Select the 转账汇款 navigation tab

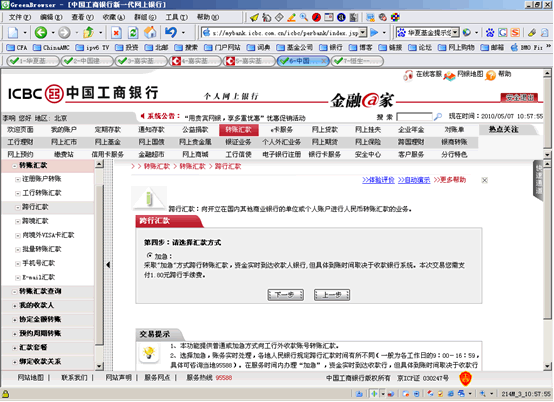pyautogui.click(x=238, y=130)
